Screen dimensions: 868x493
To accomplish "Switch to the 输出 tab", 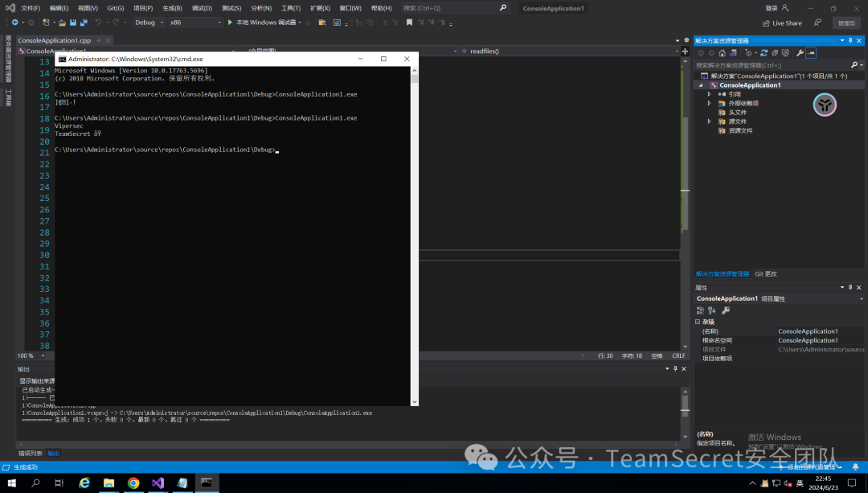I will tap(54, 454).
